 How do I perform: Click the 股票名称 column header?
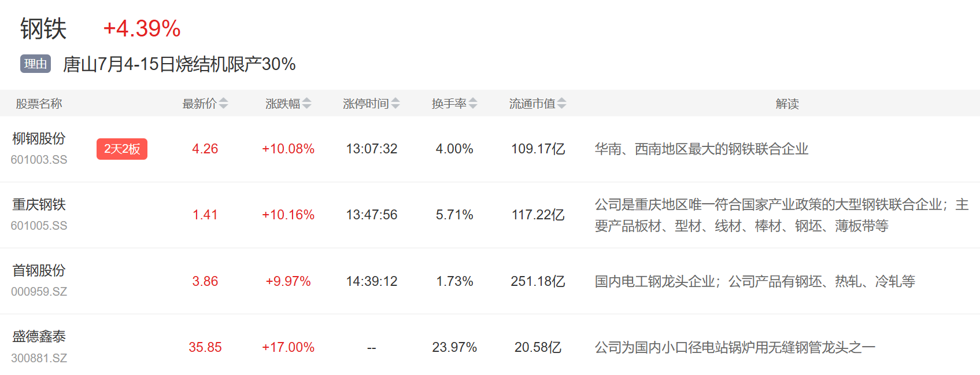coord(39,104)
